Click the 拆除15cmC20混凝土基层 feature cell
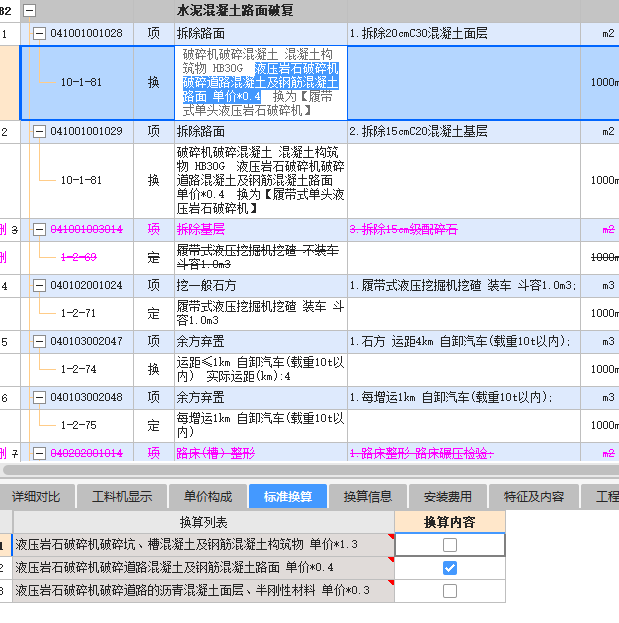Screen dimensions: 619x623 point(464,132)
